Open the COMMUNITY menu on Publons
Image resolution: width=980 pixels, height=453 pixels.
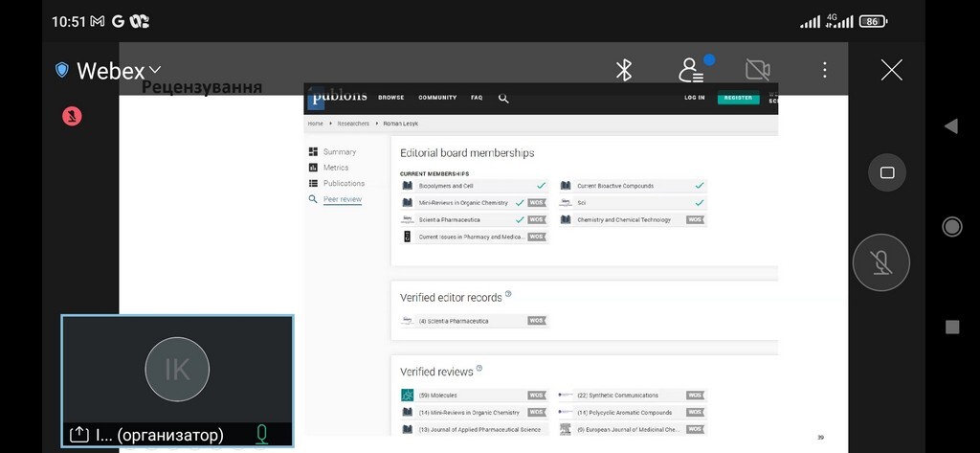437,98
